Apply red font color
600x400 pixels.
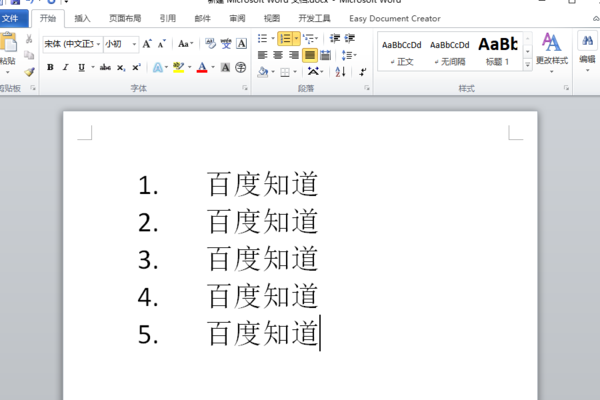pos(202,68)
